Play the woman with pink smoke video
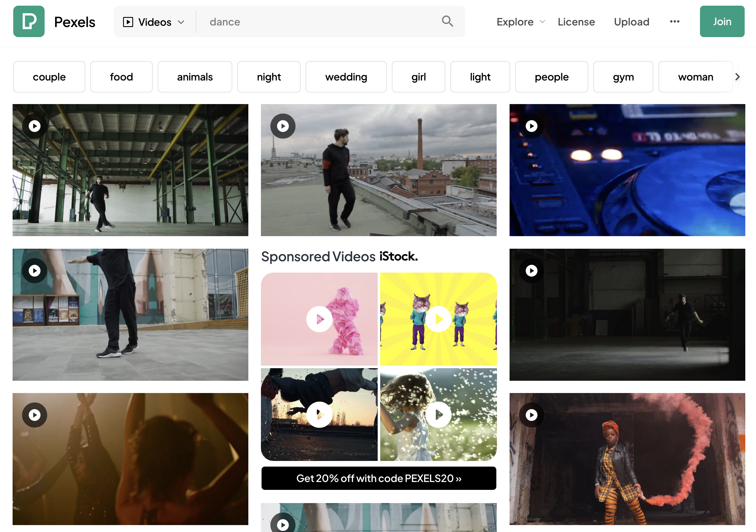This screenshot has height=532, width=756. click(531, 415)
